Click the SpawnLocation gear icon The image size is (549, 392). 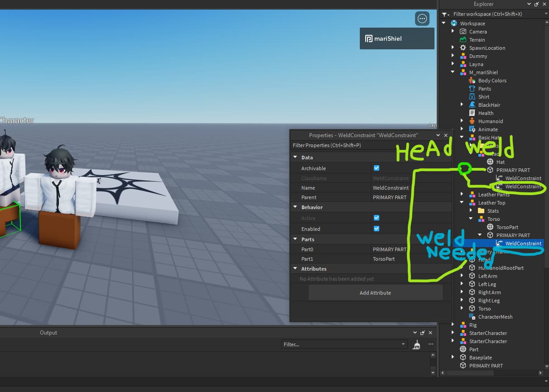(463, 48)
